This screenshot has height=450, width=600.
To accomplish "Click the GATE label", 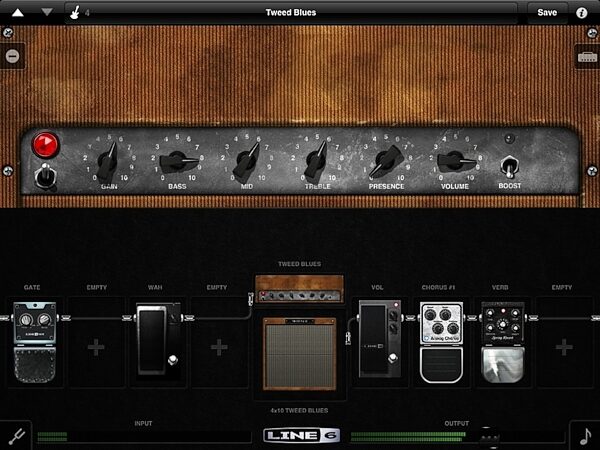I will point(32,287).
